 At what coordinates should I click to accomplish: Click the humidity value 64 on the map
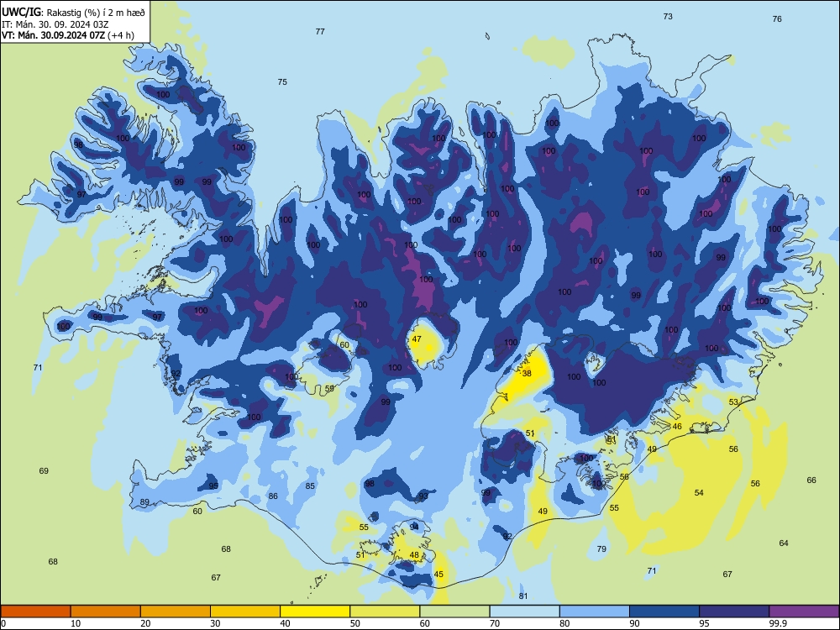click(784, 543)
